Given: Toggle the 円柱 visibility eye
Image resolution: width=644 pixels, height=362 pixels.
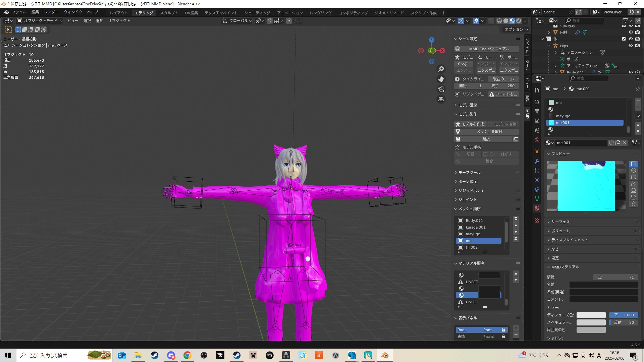Looking at the screenshot, I should pos(631,32).
